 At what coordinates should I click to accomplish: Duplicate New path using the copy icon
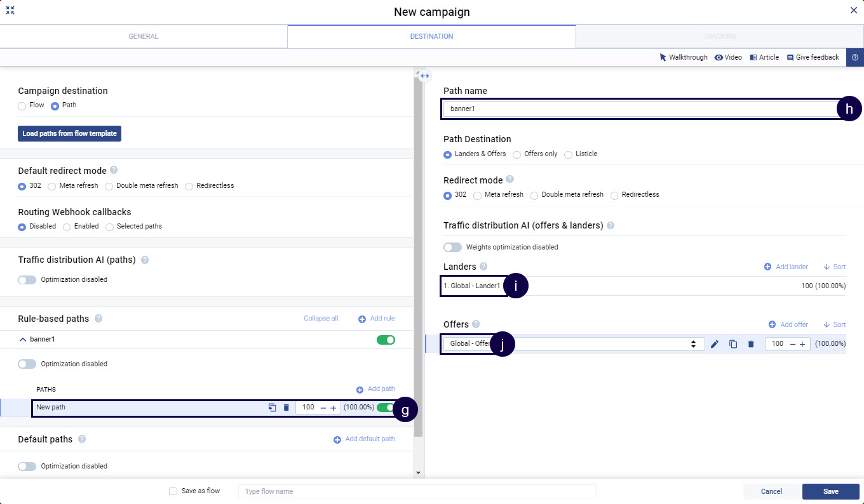272,408
